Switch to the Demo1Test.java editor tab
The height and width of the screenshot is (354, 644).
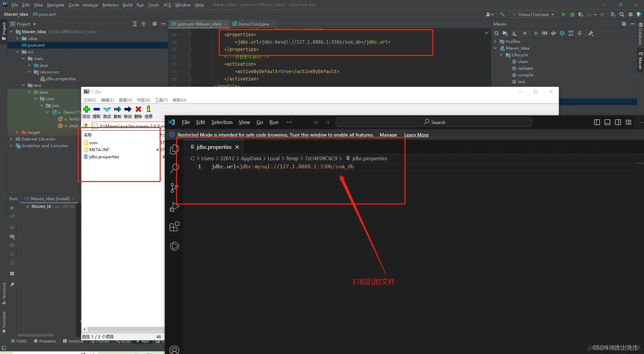pyautogui.click(x=253, y=24)
